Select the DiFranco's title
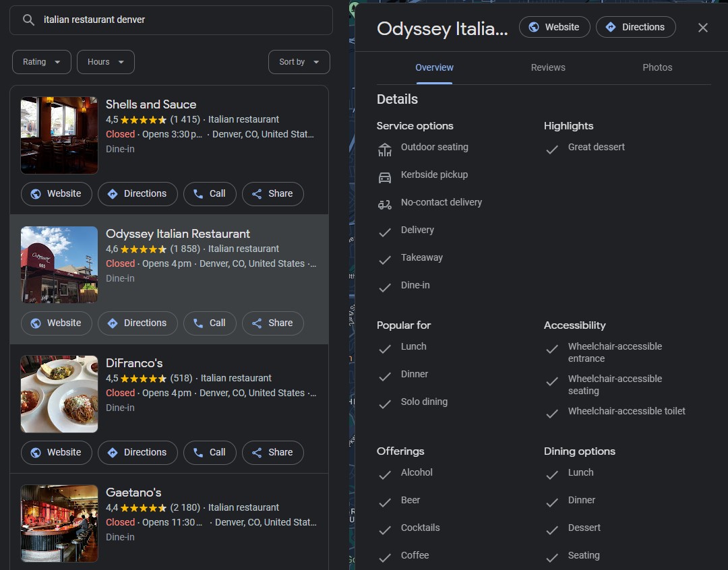Image resolution: width=728 pixels, height=570 pixels. 134,363
